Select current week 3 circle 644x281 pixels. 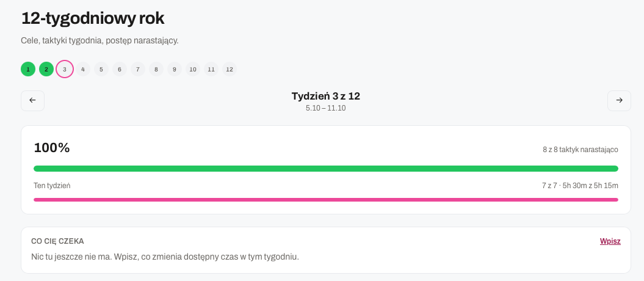click(x=65, y=69)
